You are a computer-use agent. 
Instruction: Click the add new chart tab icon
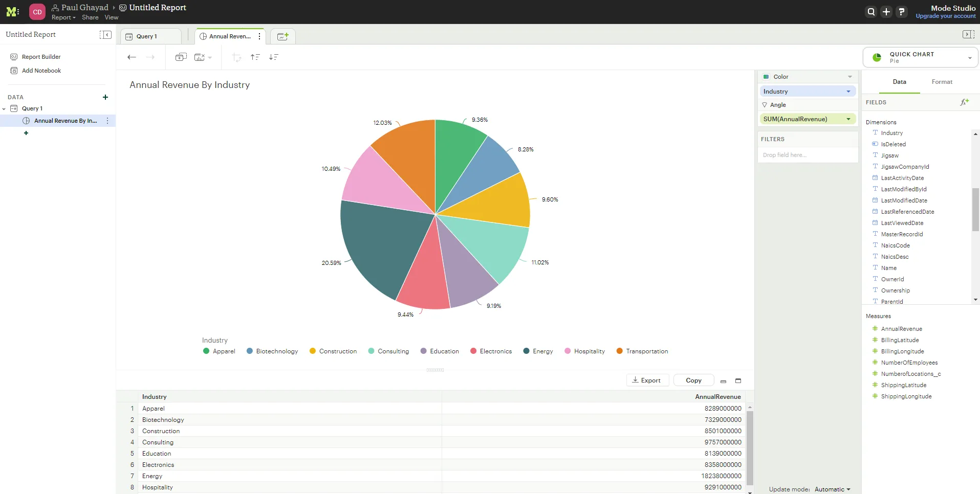[282, 36]
